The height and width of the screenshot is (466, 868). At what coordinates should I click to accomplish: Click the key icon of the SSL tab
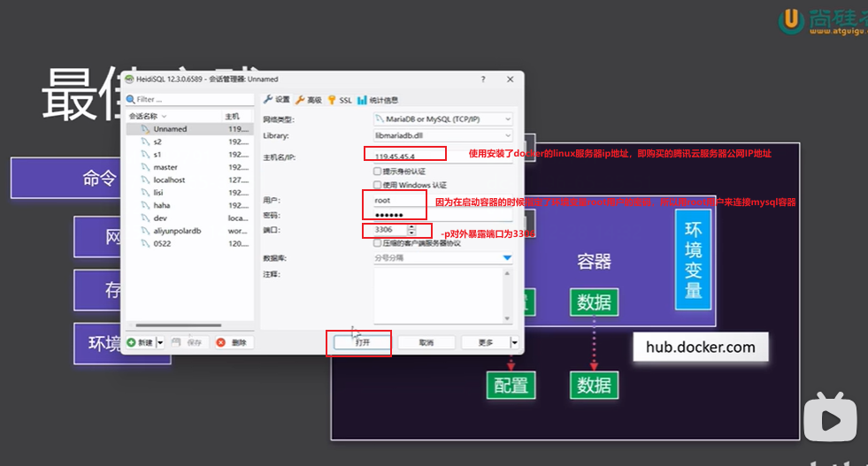332,100
